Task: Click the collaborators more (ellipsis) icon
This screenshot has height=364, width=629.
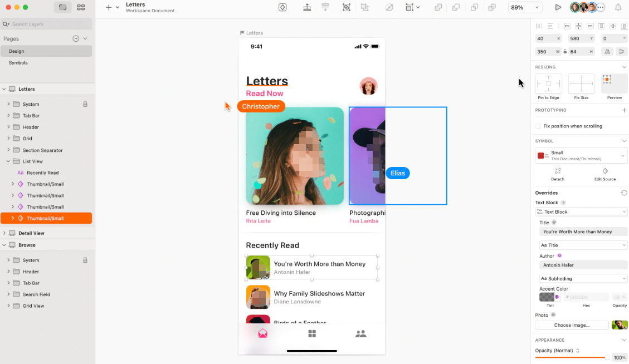Action: (x=601, y=7)
